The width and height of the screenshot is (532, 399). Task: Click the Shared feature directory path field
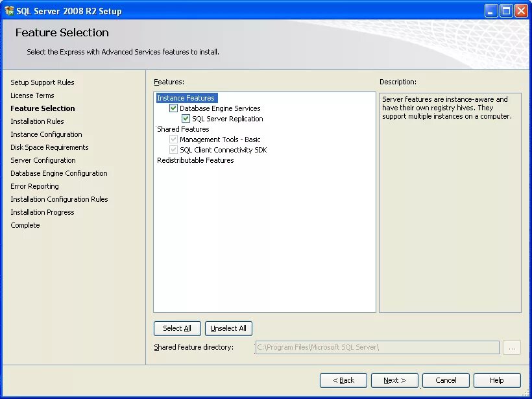tap(378, 348)
